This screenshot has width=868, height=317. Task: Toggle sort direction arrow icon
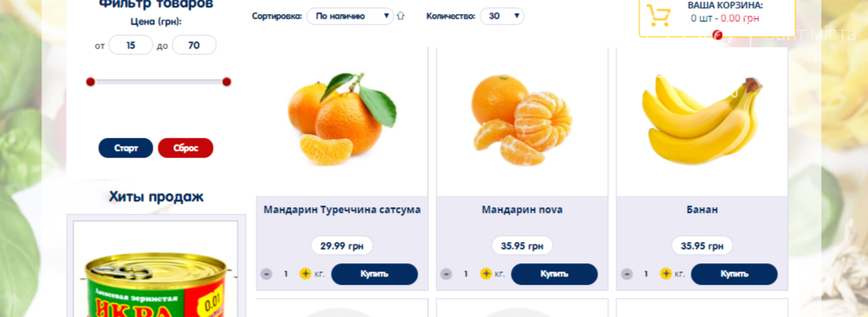click(401, 16)
